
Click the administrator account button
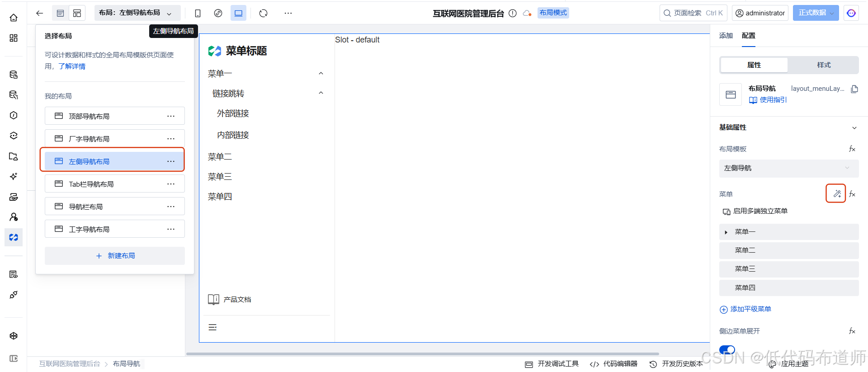[x=760, y=13]
